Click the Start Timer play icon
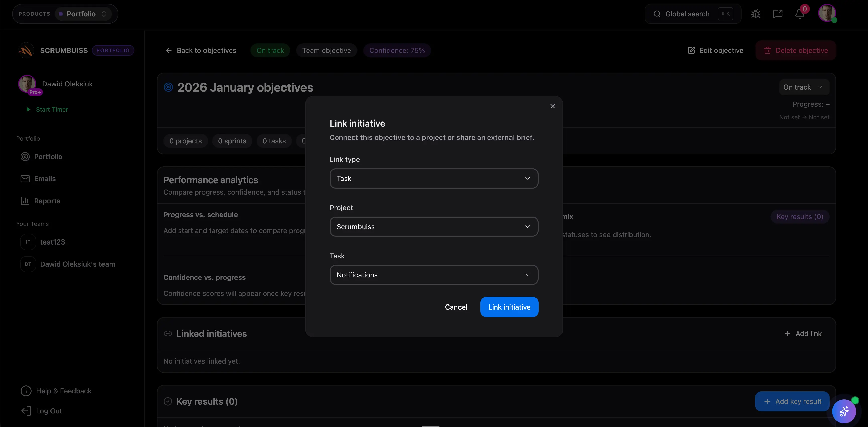The width and height of the screenshot is (868, 427). [x=28, y=109]
